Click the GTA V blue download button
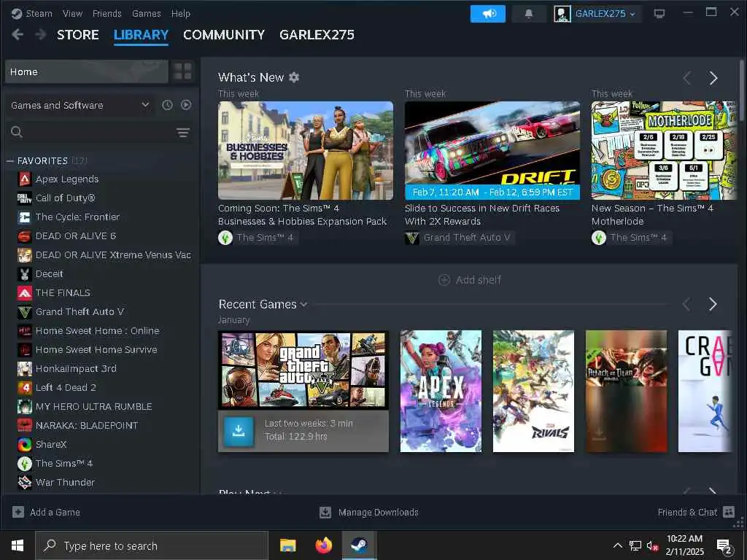 click(x=239, y=432)
